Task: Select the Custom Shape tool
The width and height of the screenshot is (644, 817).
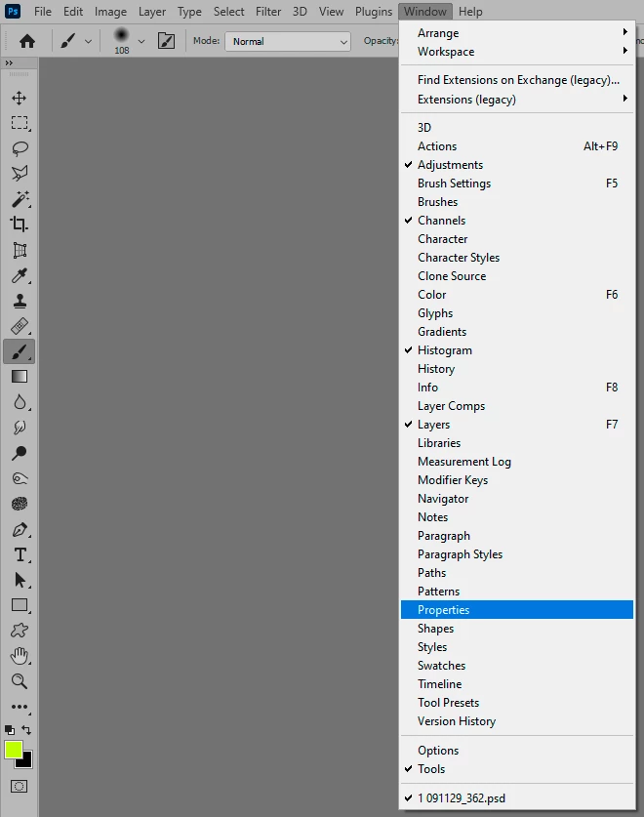Action: 20,631
